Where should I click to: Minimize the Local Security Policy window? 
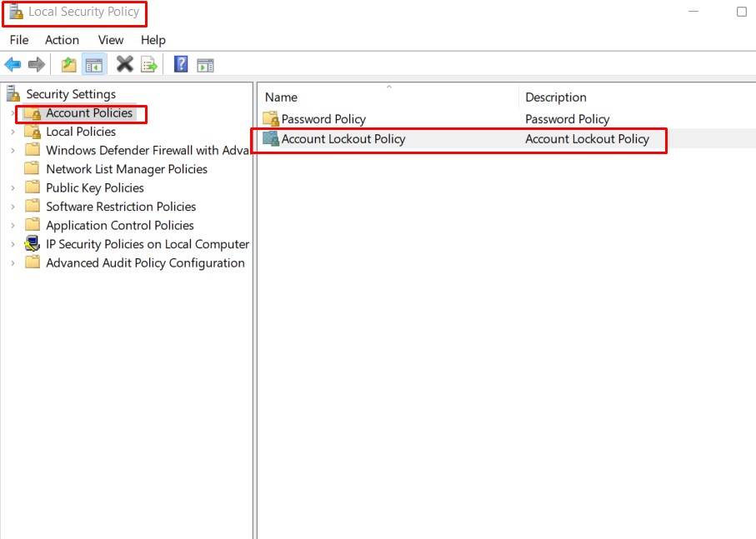pyautogui.click(x=693, y=12)
